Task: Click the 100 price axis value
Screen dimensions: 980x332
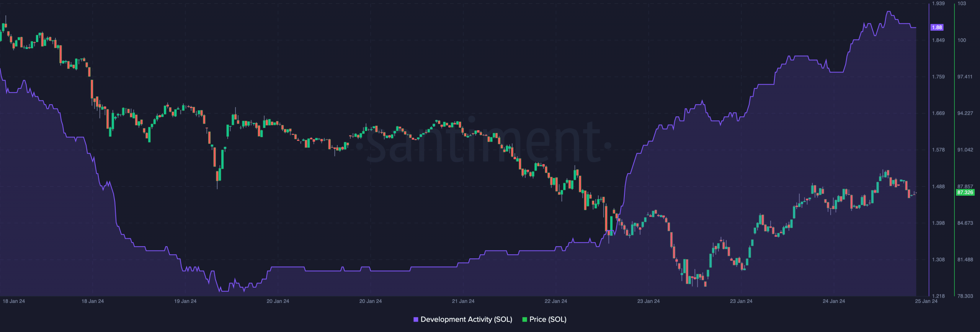Action: 962,40
